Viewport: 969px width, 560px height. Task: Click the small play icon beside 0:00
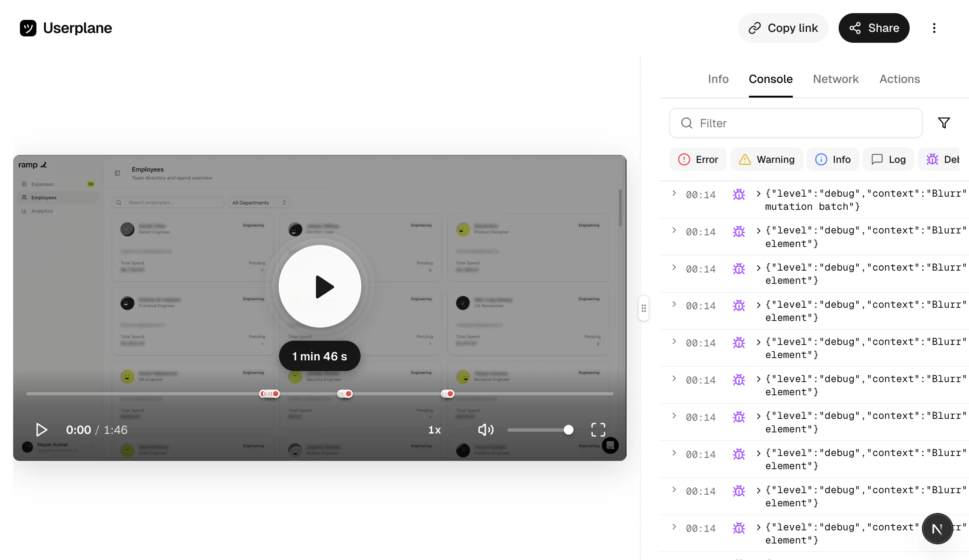tap(42, 430)
